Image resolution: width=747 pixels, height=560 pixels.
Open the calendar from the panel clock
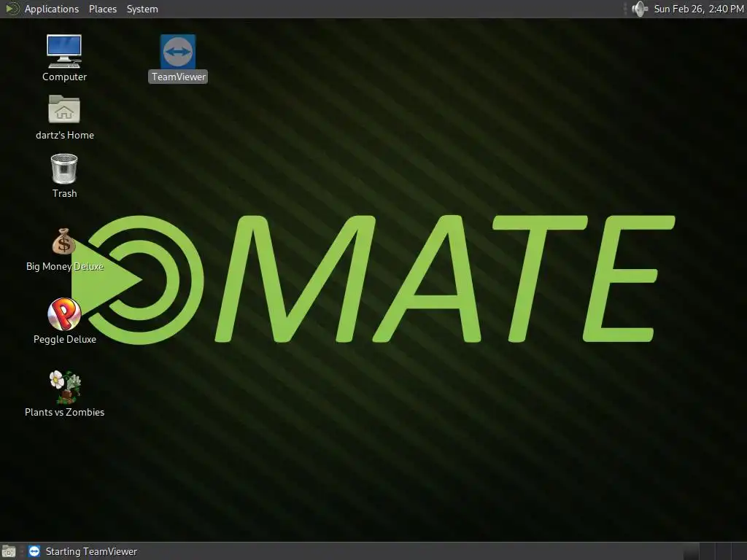pos(698,9)
